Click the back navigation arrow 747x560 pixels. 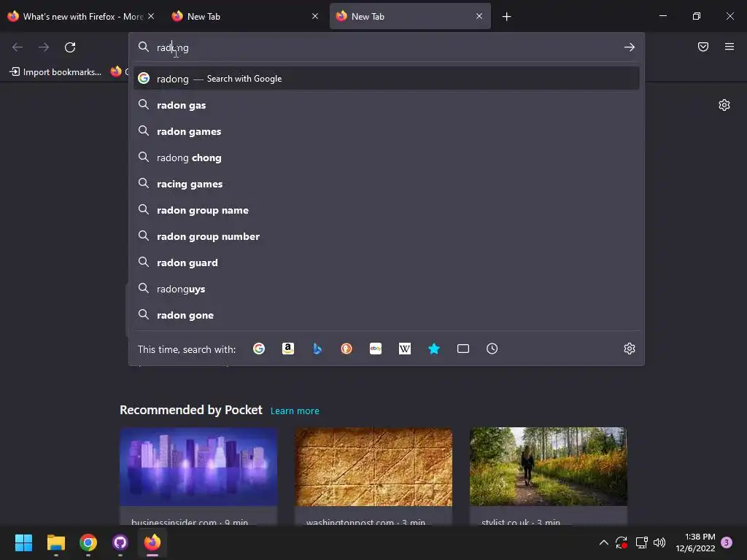18,47
